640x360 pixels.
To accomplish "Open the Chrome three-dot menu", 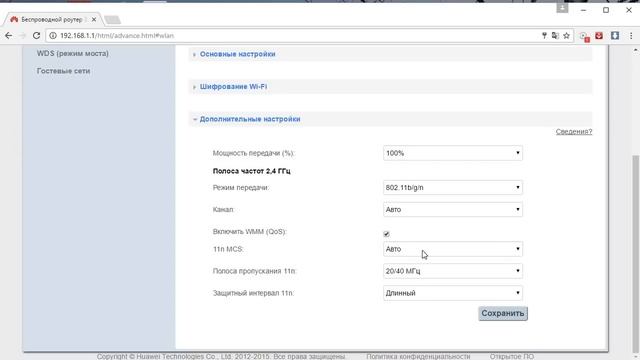I will 631,36.
